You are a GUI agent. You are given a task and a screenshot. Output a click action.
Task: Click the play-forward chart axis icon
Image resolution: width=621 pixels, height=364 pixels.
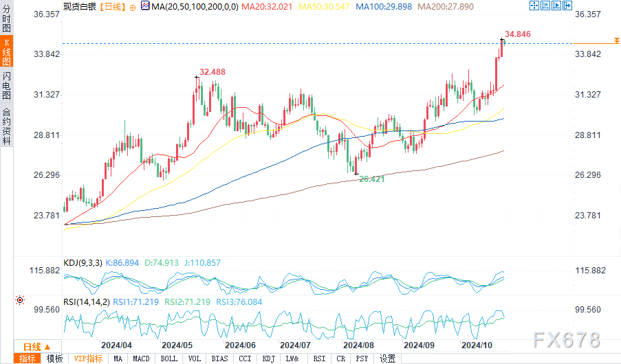click(x=556, y=5)
